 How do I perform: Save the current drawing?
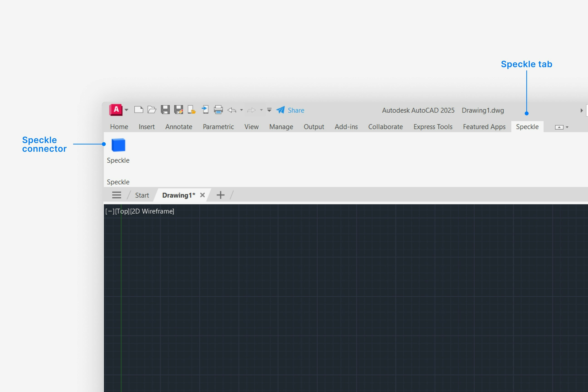click(x=165, y=110)
